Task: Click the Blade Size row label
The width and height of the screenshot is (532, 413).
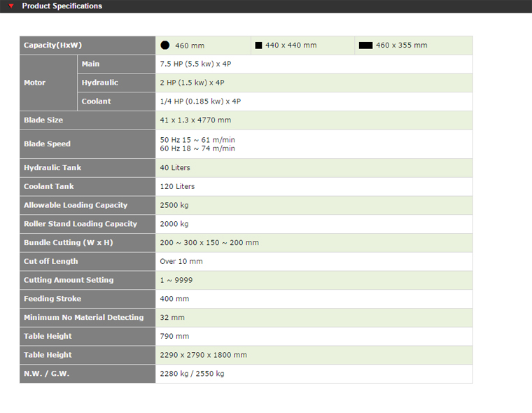Action: point(43,120)
